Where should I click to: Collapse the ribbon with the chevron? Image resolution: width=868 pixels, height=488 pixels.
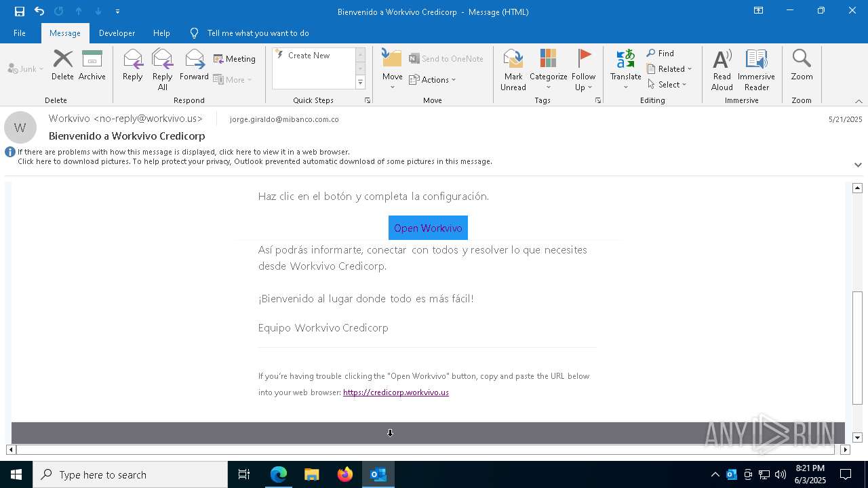(x=859, y=101)
